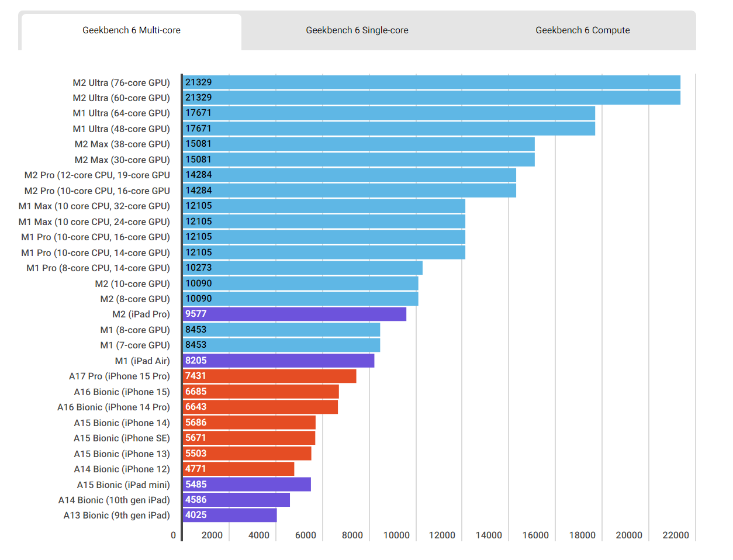Click the M1 (iPad Air) bar showing 8205
Screen dimensions: 733x560
[279, 361]
